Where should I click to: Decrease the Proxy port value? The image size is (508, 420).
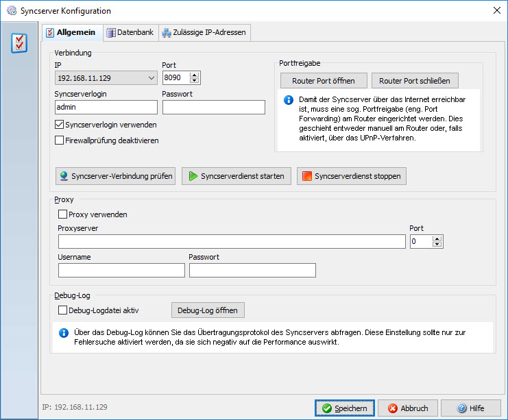[x=437, y=245]
